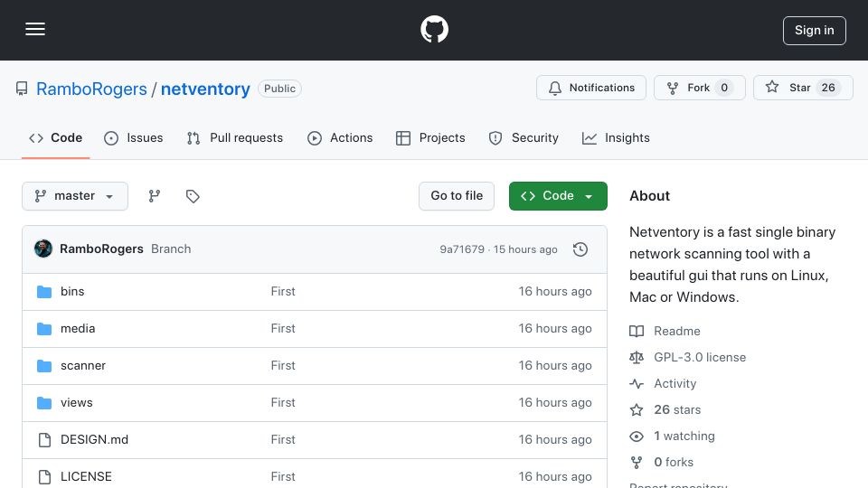The height and width of the screenshot is (488, 868).
Task: Click the star icon beside 26 stars
Action: 637,410
